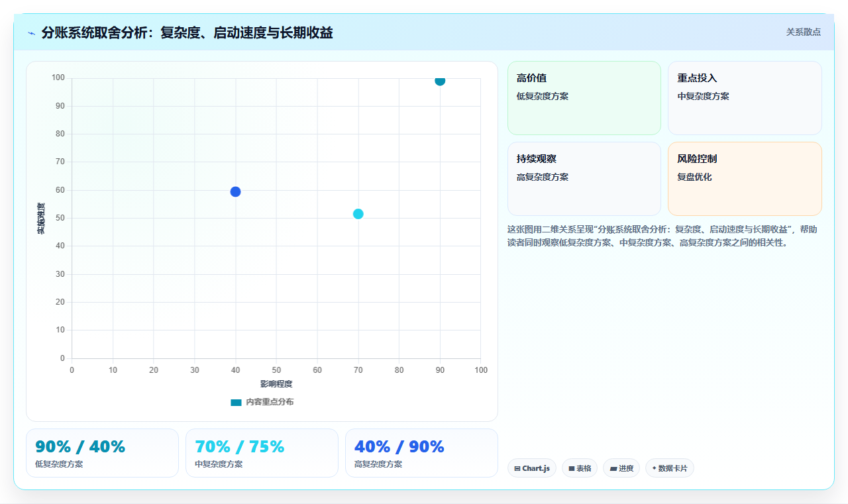This screenshot has width=848, height=504.
Task: Select the 70% / 75% stat card
Action: pos(262,453)
